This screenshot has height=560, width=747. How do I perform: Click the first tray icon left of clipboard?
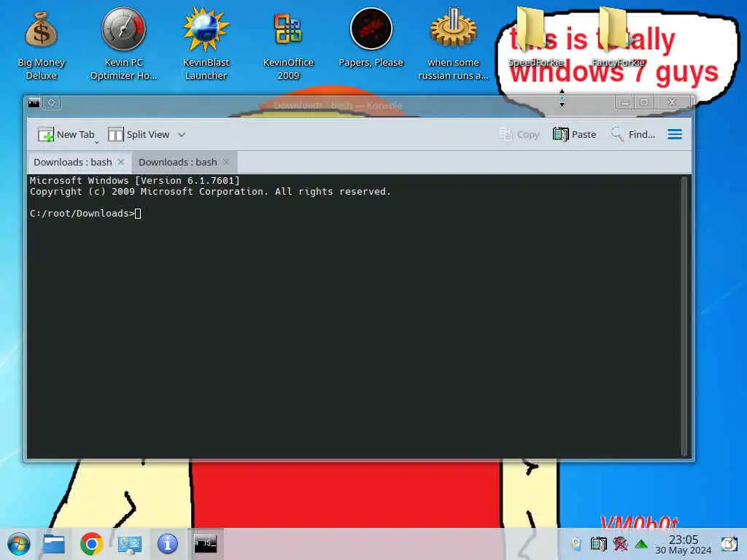pos(576,544)
